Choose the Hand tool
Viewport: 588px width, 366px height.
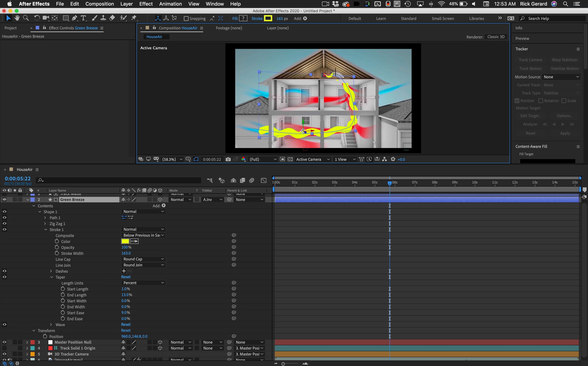pyautogui.click(x=17, y=18)
